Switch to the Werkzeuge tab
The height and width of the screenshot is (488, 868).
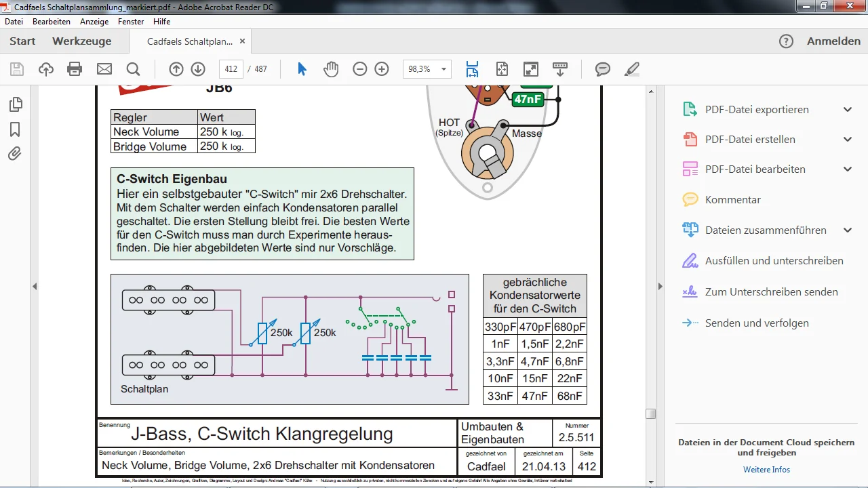81,41
